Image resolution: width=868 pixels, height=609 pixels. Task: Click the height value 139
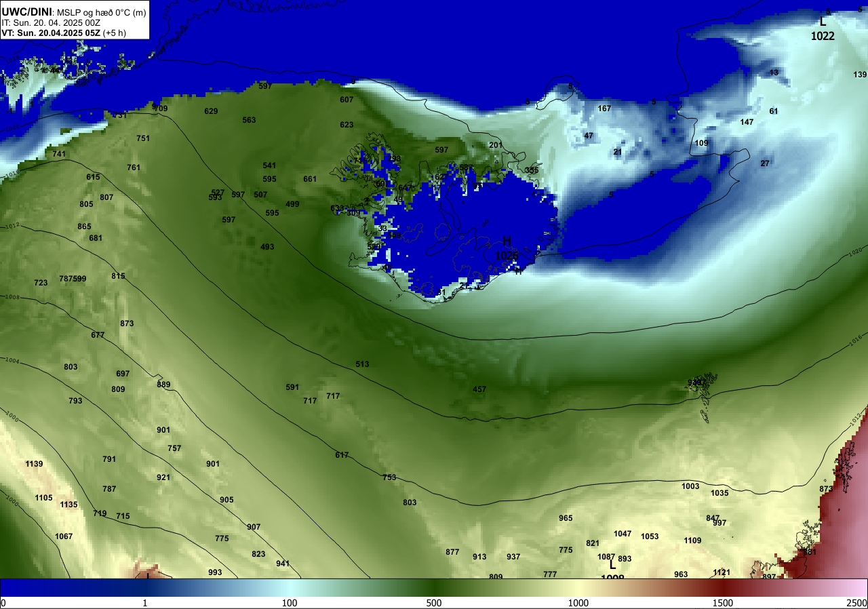coord(860,75)
